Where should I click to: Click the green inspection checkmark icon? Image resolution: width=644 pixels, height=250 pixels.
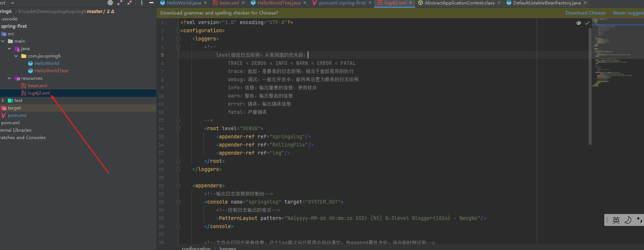coord(587,23)
